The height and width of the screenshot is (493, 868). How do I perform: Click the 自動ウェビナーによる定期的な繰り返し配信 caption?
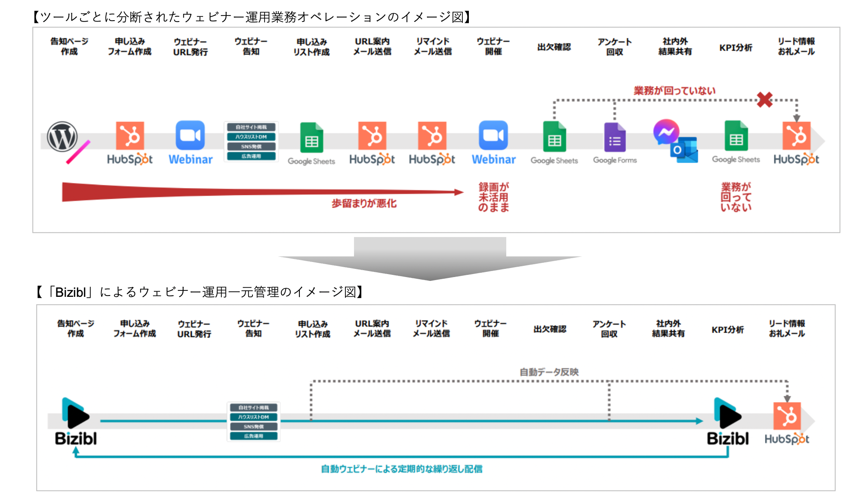point(401,469)
